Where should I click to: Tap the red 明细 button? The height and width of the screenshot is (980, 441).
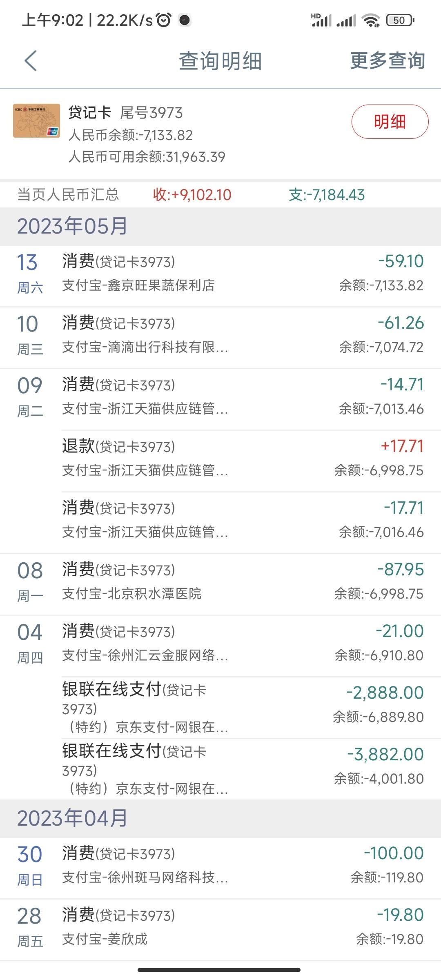[x=390, y=122]
